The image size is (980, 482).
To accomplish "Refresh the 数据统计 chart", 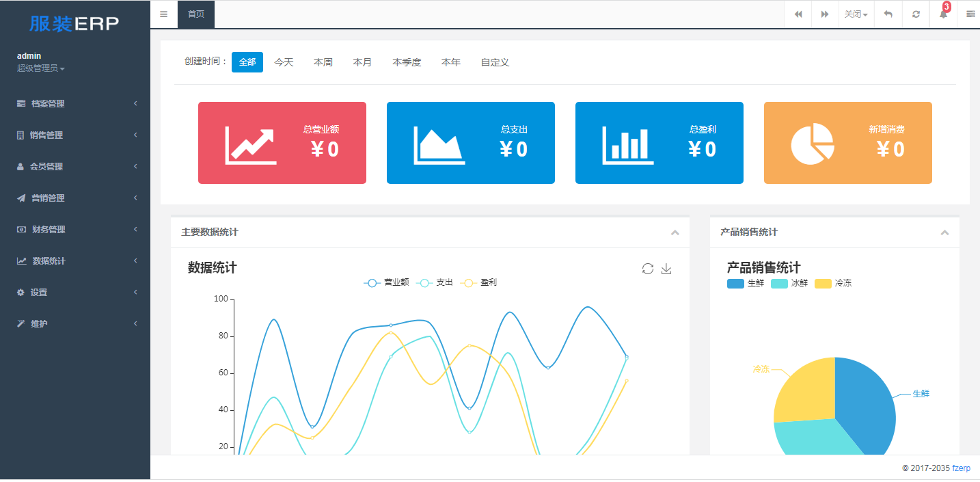I will coord(648,269).
